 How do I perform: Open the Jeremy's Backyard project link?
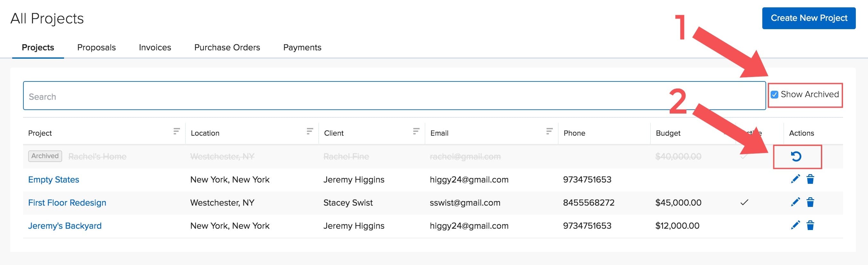pos(65,226)
